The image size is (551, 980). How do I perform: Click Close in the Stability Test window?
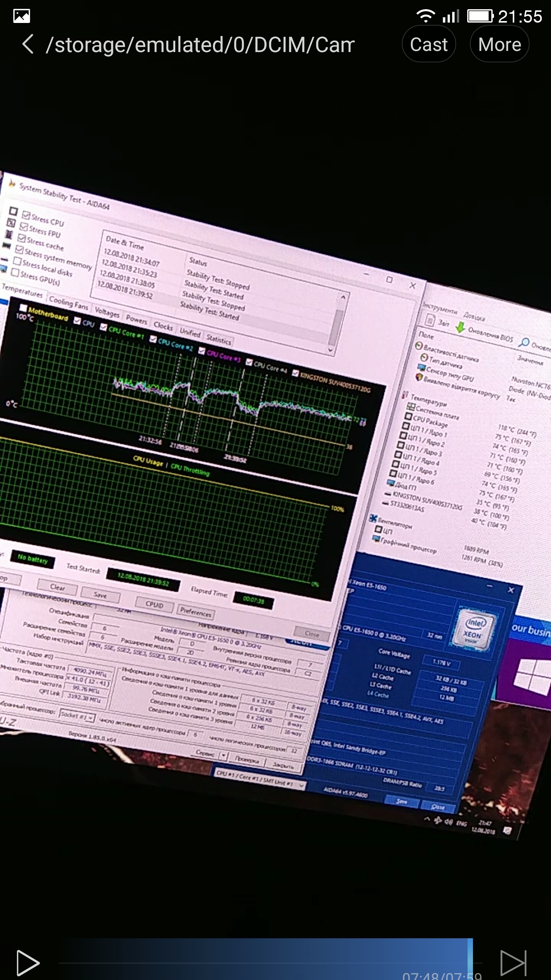(x=312, y=634)
